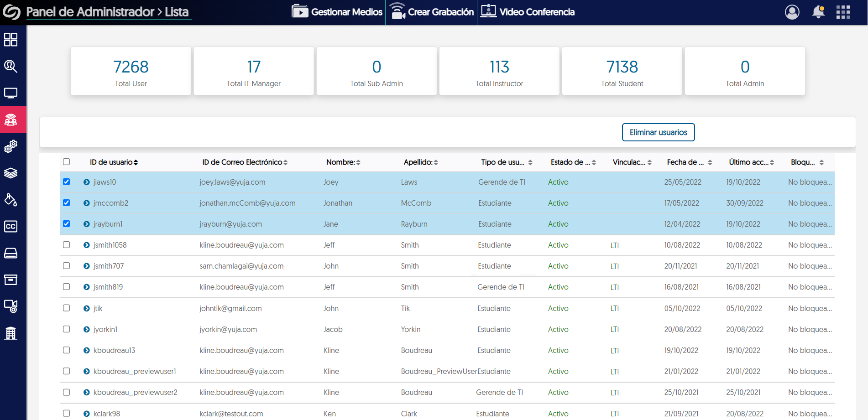The height and width of the screenshot is (420, 868).
Task: Open the settings gears sidebar icon
Action: tap(11, 146)
